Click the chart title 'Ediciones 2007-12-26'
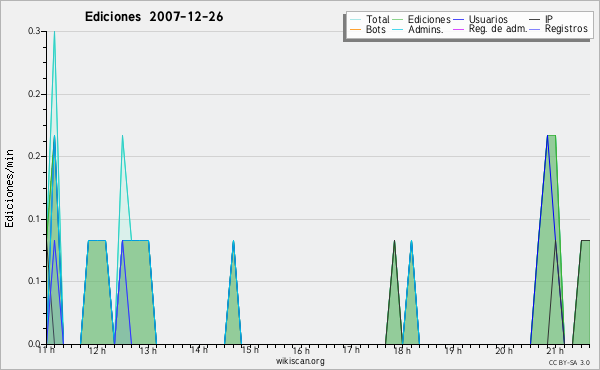The image size is (600, 370). coord(154,17)
